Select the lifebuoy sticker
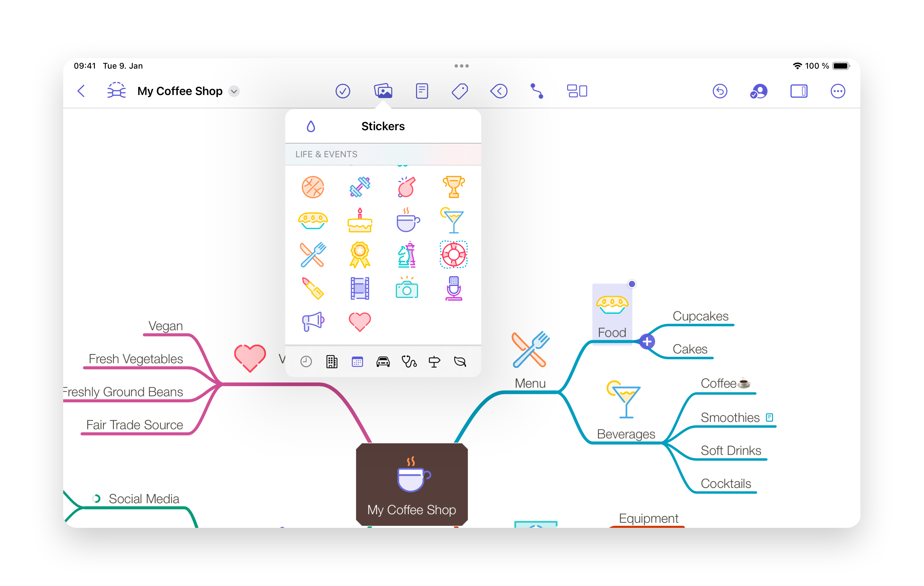Viewport: 924px width, 586px height. [x=453, y=254]
